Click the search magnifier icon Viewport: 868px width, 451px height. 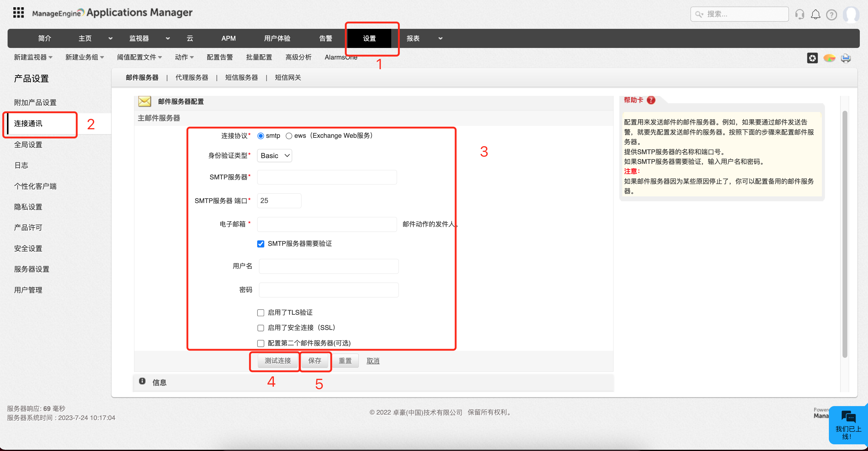tap(698, 14)
